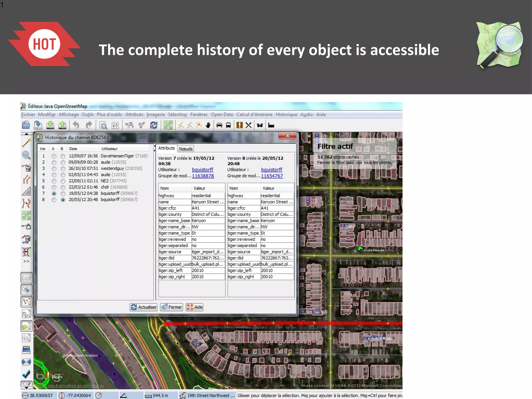532x399 pixels.
Task: Open the Search magnifier toolbar icon
Action: [x=103, y=125]
